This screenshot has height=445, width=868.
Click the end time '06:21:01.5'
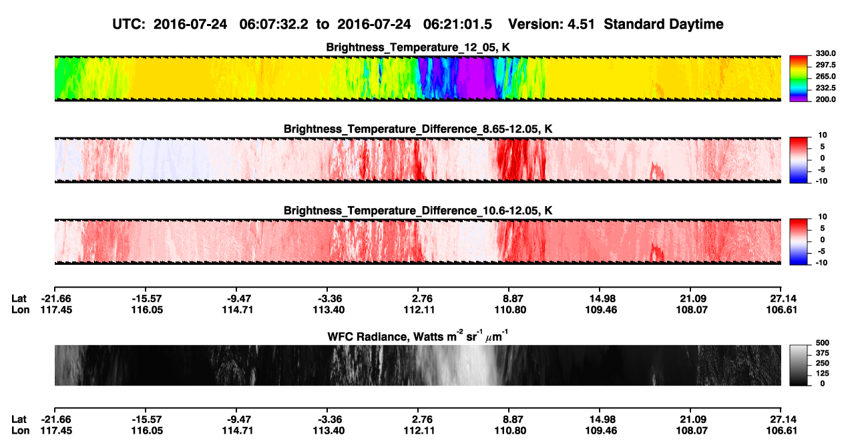coord(458,25)
